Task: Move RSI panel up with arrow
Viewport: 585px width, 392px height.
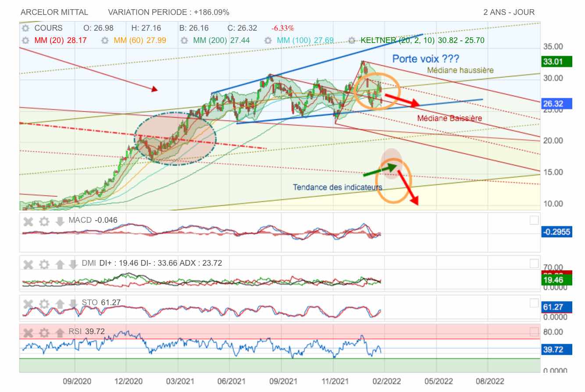Action: (60, 332)
